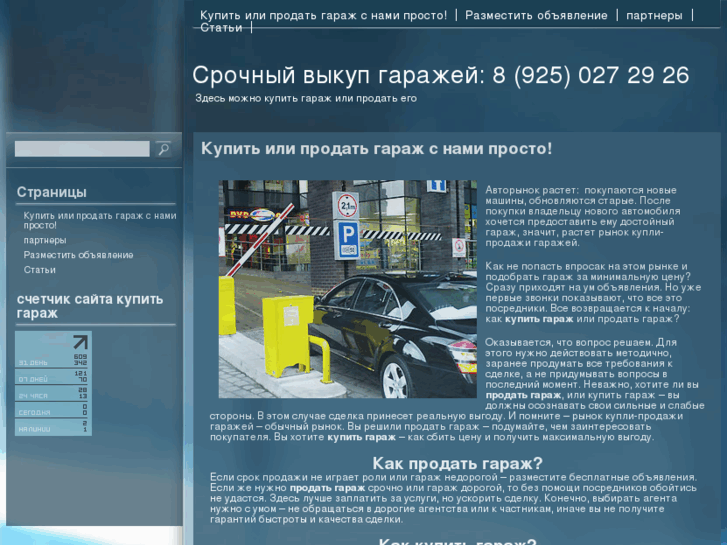
Task: Focus the sidebar search input field
Action: (x=82, y=149)
